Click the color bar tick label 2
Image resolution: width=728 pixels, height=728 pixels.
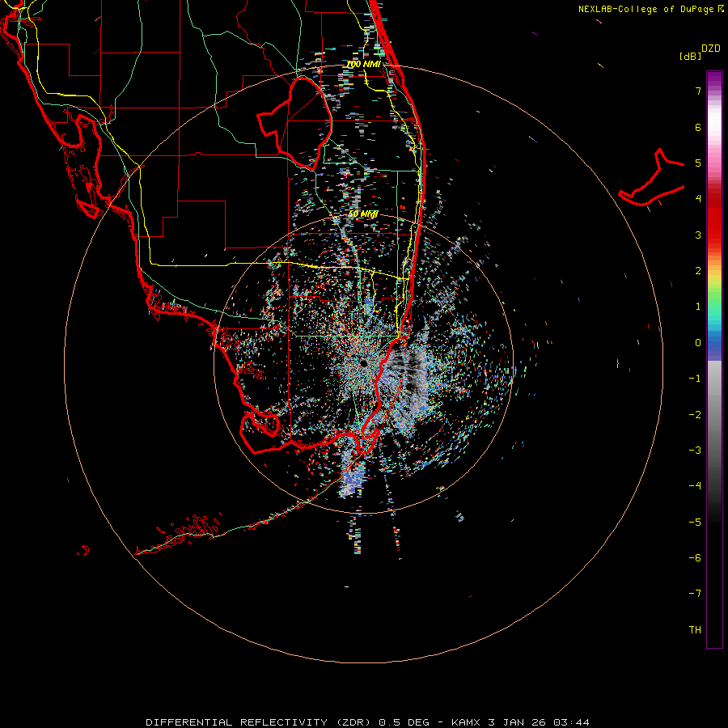698,271
